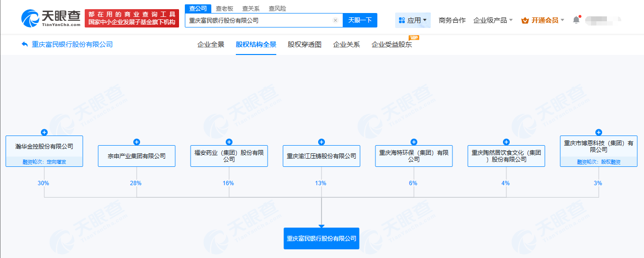The image size is (644, 258).
Task: Switch to the 股权穿透图 tab
Action: pyautogui.click(x=305, y=44)
